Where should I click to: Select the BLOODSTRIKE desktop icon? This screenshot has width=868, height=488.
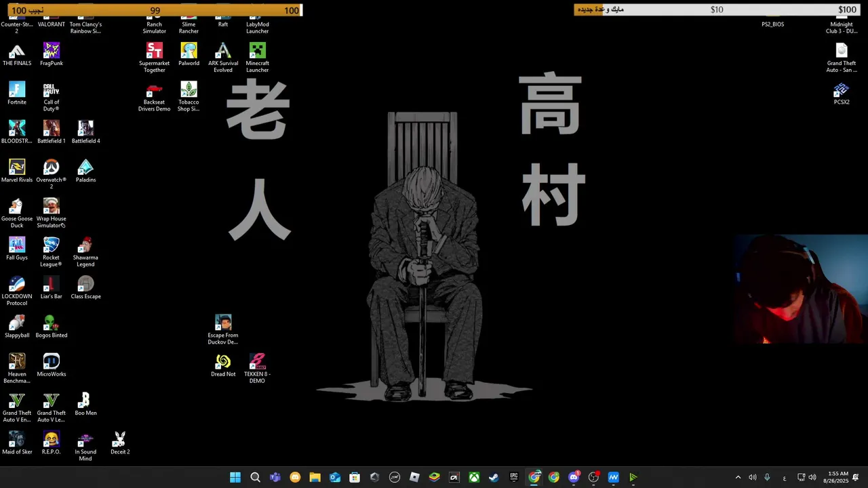pyautogui.click(x=17, y=132)
